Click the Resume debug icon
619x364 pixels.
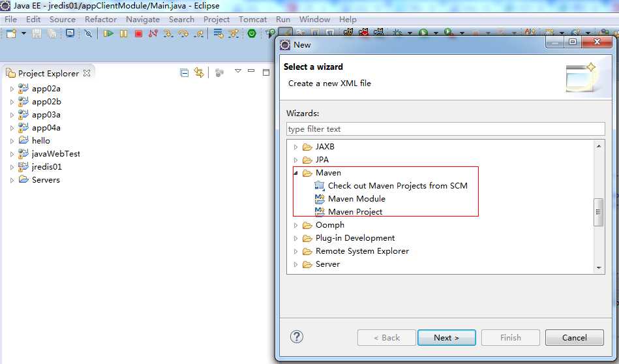pyautogui.click(x=108, y=33)
